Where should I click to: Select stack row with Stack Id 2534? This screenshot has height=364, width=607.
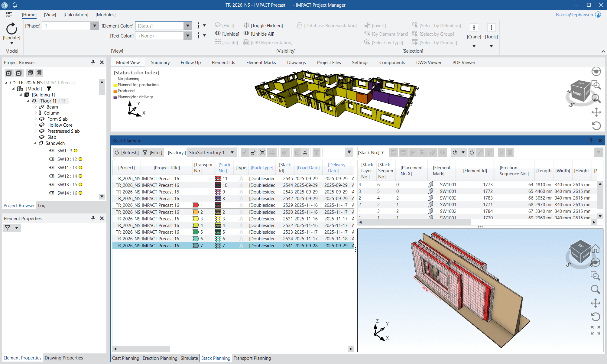(233, 239)
